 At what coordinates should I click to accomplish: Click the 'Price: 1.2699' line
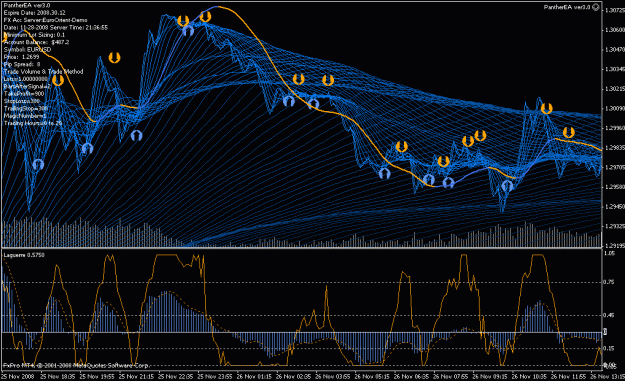tap(22, 57)
